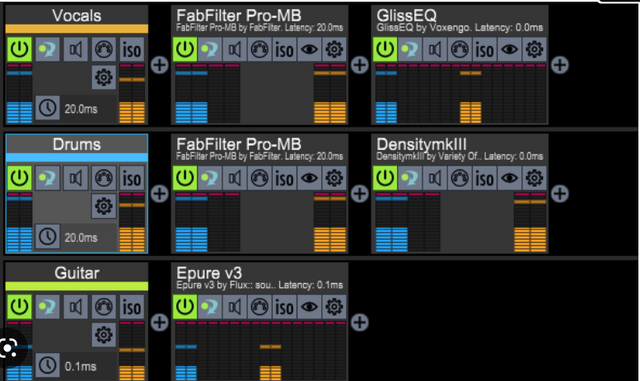The height and width of the screenshot is (381, 640).
Task: Open the gear settings of DensitymkIII
Action: (534, 178)
